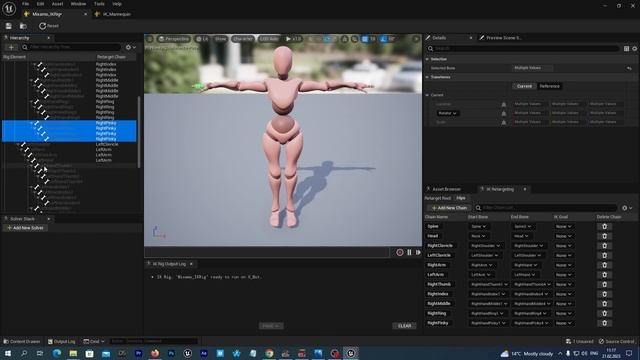Toggle the rotation snap angle icon
Image resolution: width=640 pixels, height=360 pixels.
[x=383, y=39]
